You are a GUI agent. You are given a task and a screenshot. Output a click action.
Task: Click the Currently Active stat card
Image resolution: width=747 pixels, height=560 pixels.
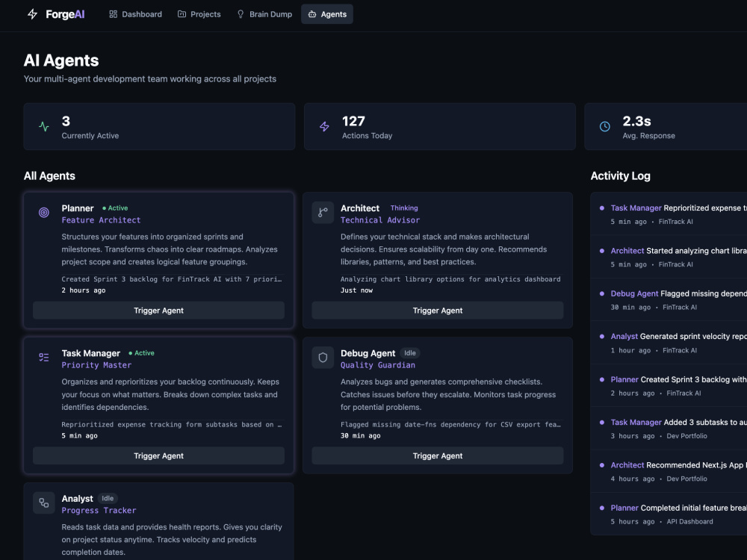tap(160, 127)
